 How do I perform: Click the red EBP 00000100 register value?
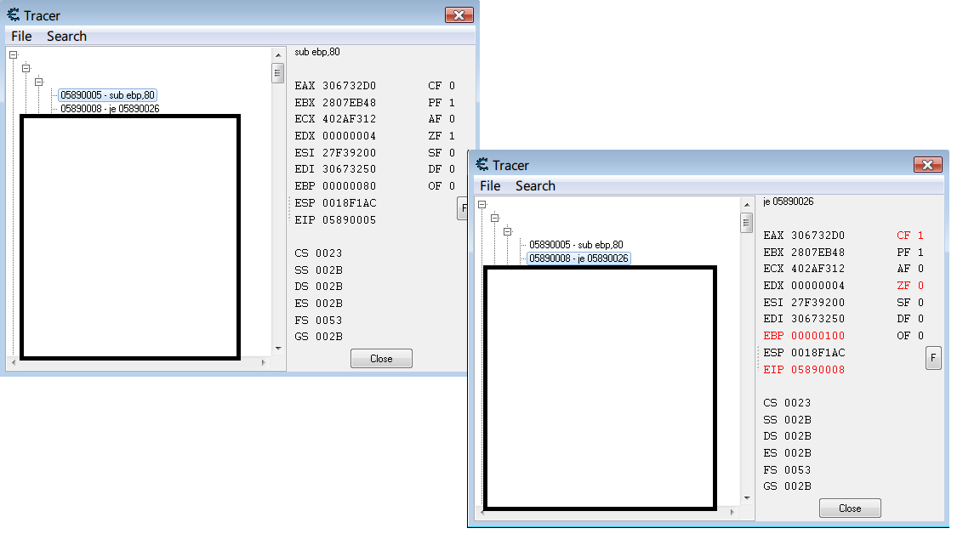tap(804, 336)
